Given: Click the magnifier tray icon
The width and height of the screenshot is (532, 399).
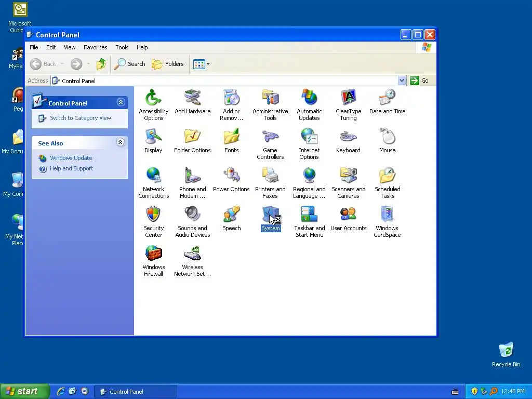Looking at the screenshot, I should coord(494,391).
